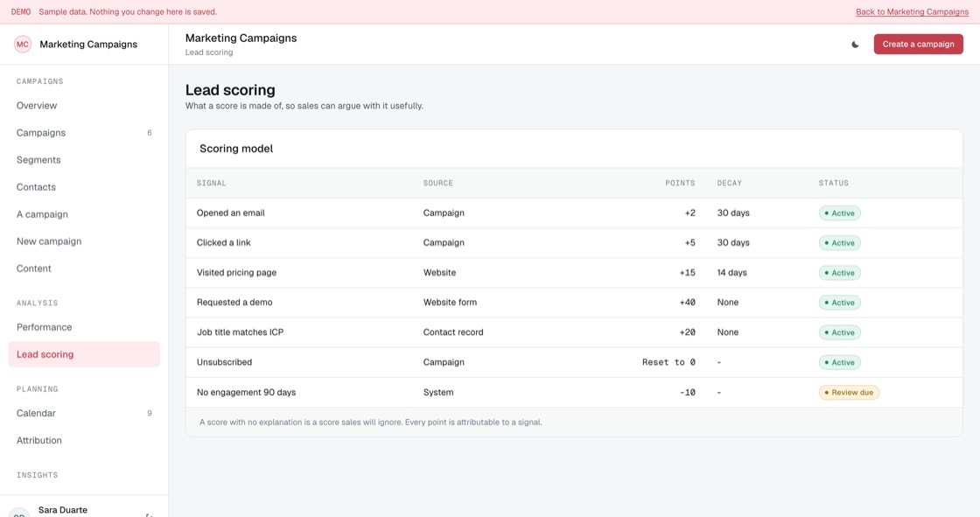Open Calendar under Planning

pyautogui.click(x=84, y=413)
